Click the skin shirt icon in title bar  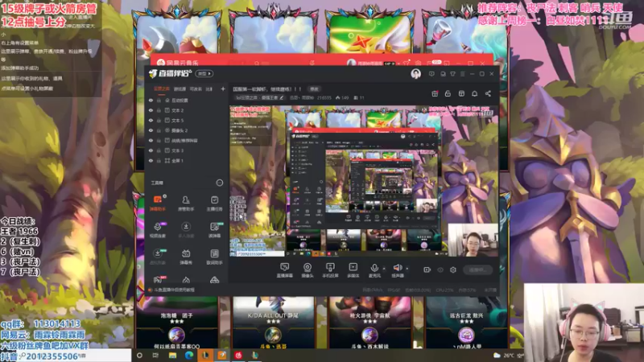[x=452, y=74]
